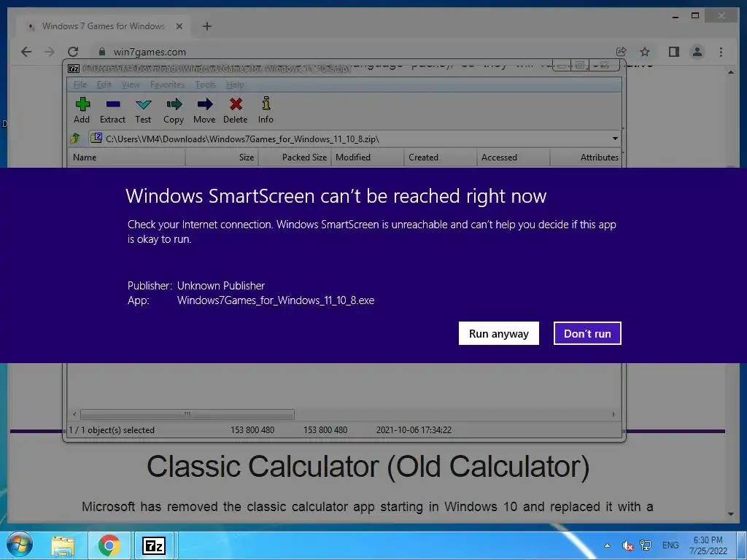Sort by the Created column header
Image resolution: width=747 pixels, height=560 pixels.
tap(440, 157)
